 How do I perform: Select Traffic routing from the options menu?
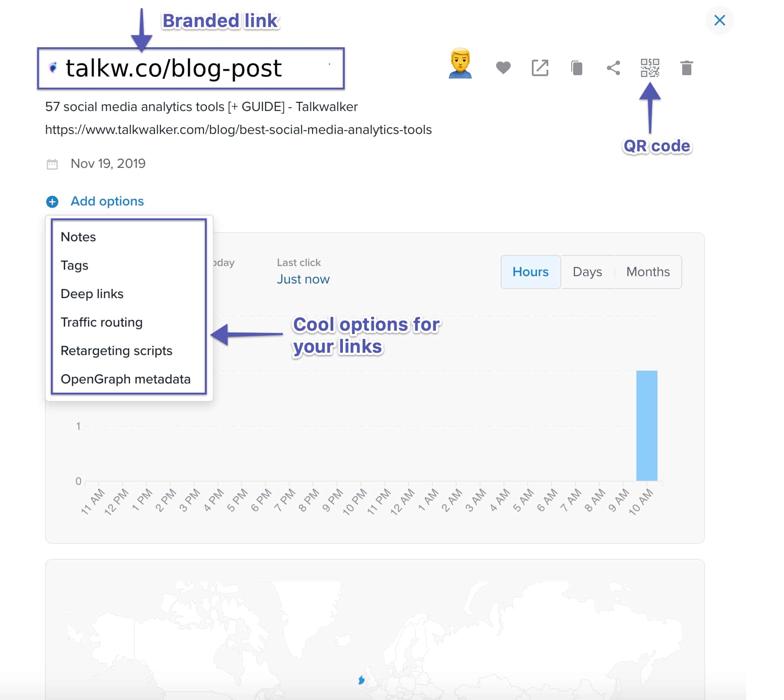click(x=101, y=322)
